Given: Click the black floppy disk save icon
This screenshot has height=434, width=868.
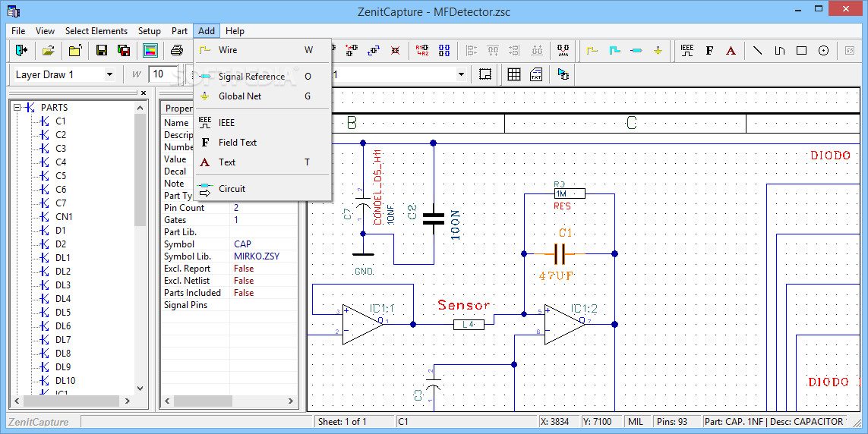Looking at the screenshot, I should pos(102,51).
